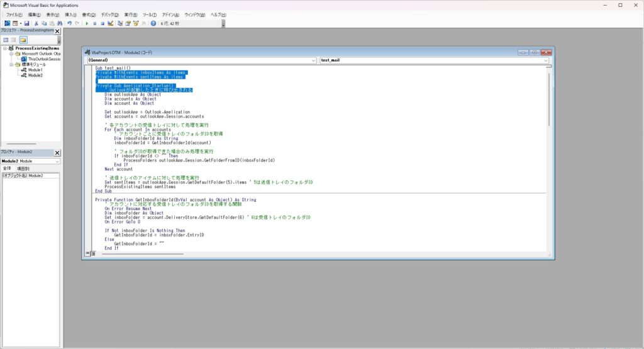The image size is (644, 349).
Task: Collapse the ProcessExistingItems project tree node
Action: pos(4,48)
